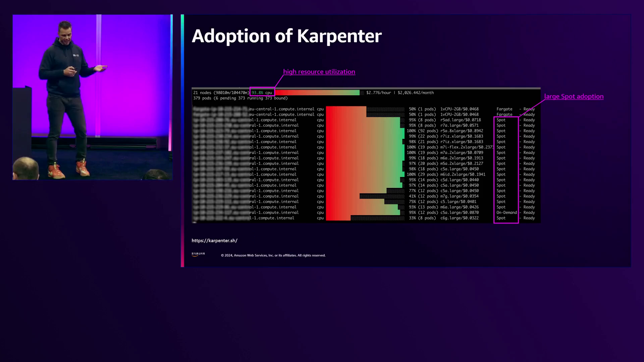This screenshot has width=644, height=362.
Task: Click the '21 nodes' summary text
Action: (x=202, y=93)
